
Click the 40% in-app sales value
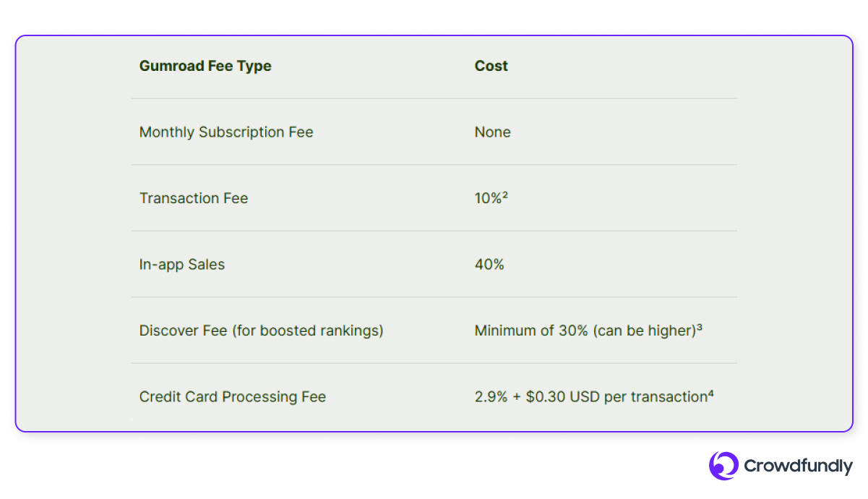pos(489,265)
